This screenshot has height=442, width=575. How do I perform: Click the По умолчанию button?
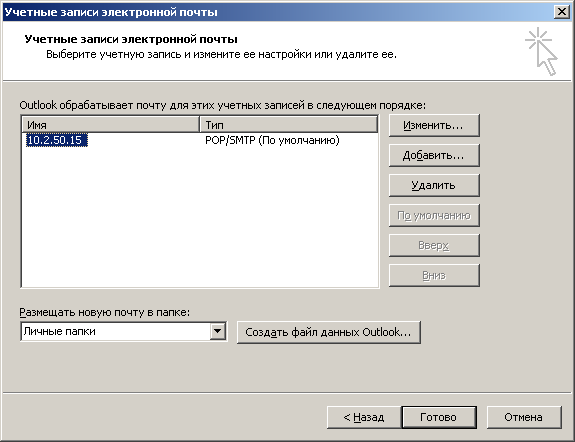click(434, 215)
